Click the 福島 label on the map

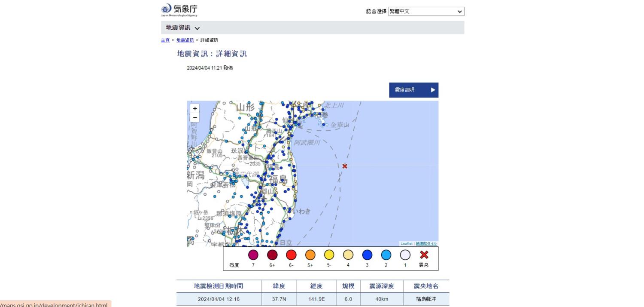[x=278, y=179]
